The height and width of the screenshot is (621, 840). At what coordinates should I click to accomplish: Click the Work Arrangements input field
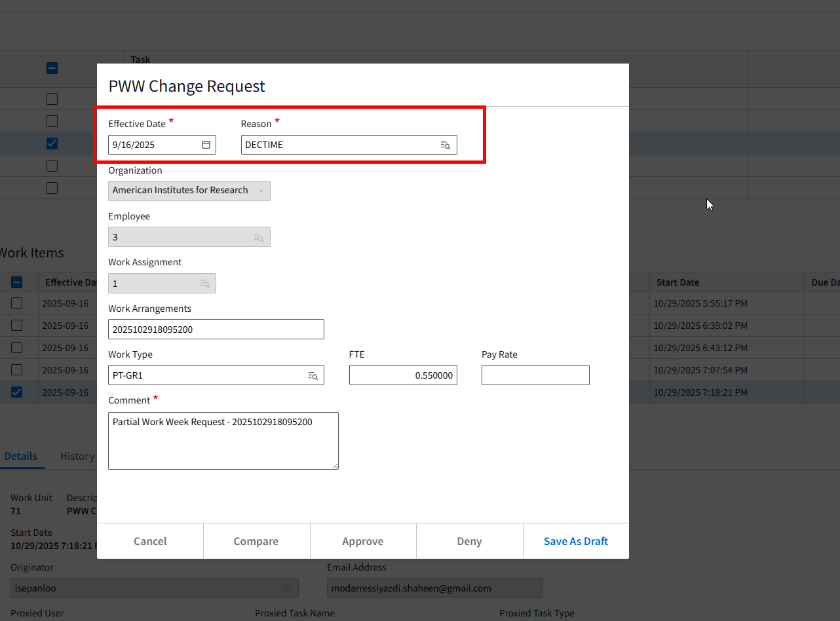click(x=216, y=329)
